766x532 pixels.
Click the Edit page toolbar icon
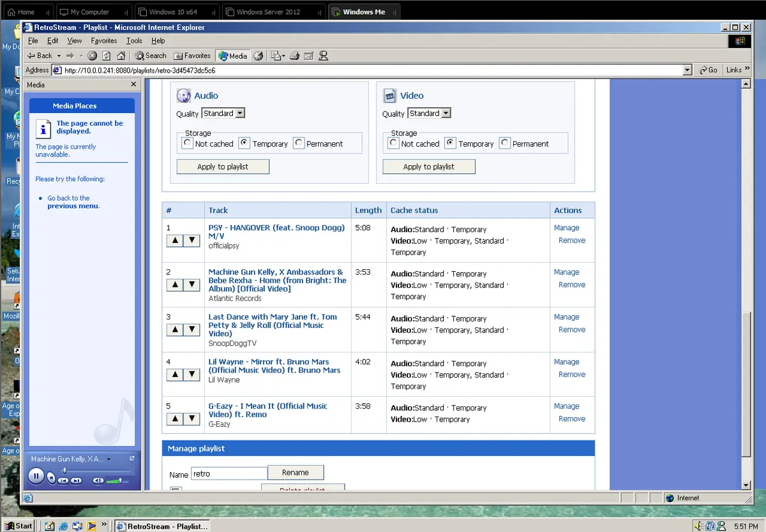click(308, 56)
